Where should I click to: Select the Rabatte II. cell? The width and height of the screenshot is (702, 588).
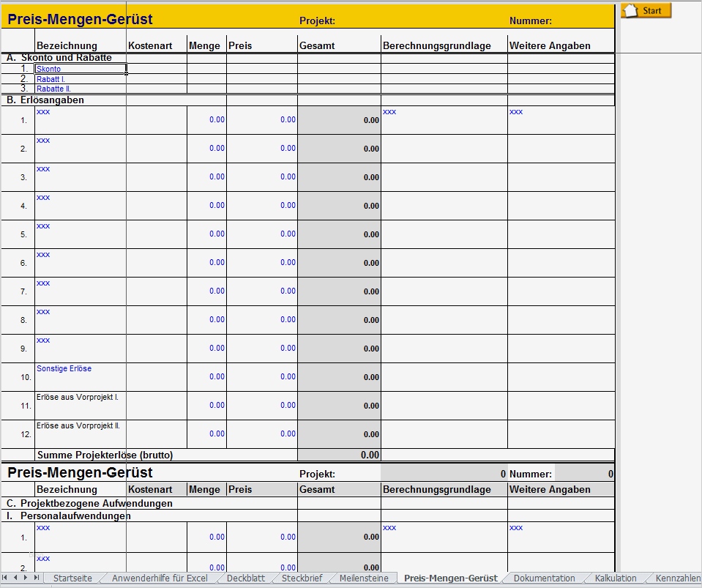click(81, 89)
